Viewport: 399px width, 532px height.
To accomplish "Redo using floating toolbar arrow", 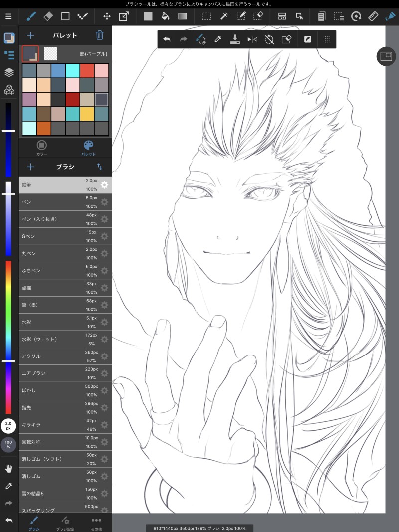I will point(184,39).
